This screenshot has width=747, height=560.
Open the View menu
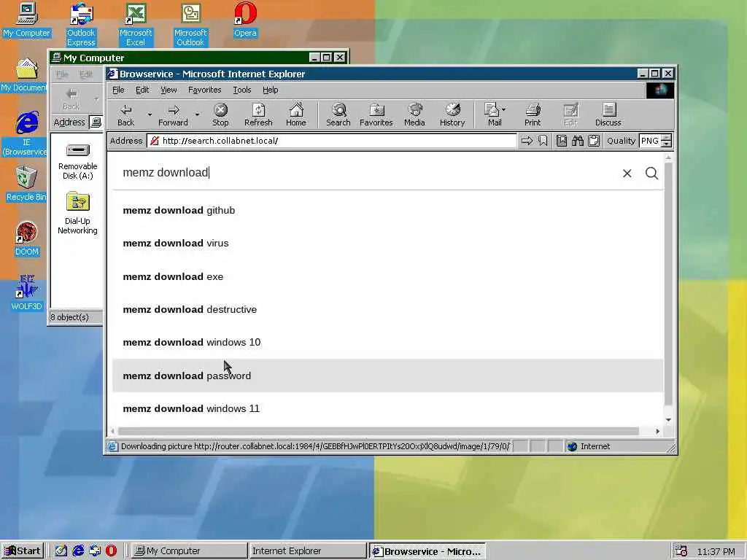[169, 90]
